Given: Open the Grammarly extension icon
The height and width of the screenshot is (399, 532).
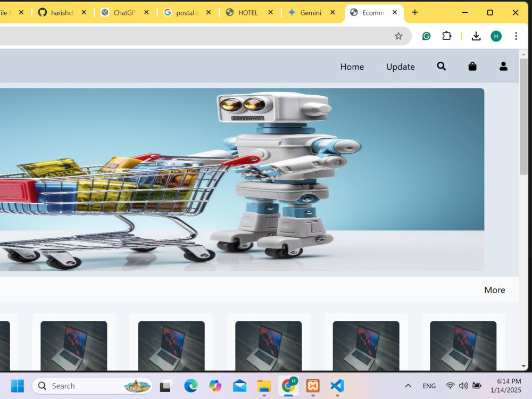Looking at the screenshot, I should click(427, 36).
